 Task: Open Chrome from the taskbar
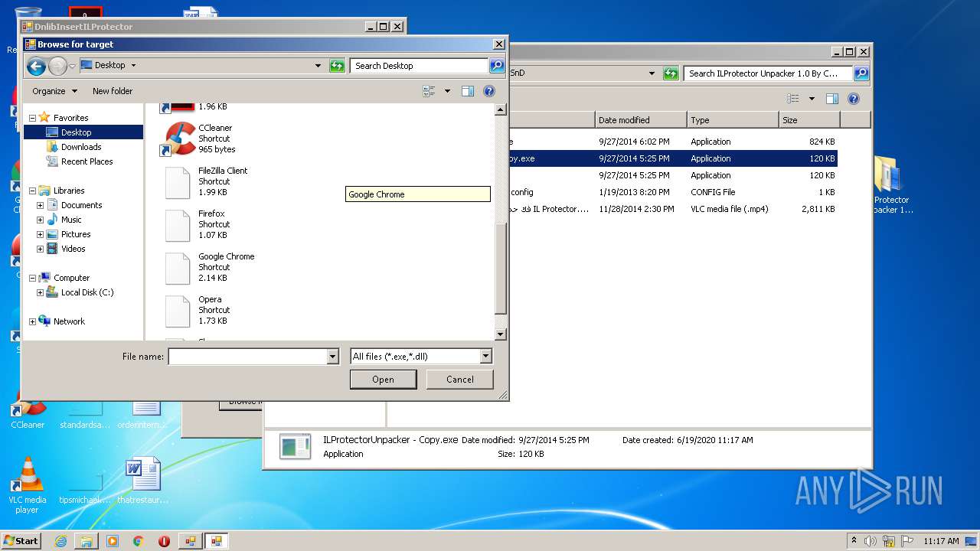point(139,541)
